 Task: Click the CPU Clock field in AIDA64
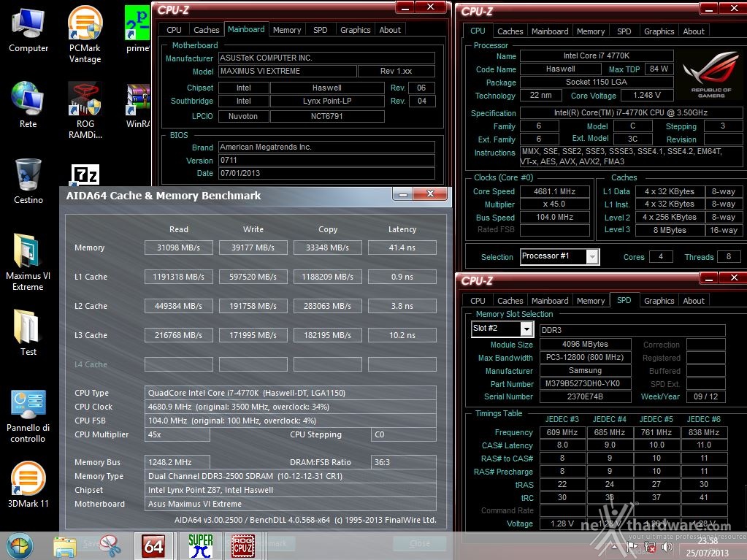pyautogui.click(x=290, y=407)
